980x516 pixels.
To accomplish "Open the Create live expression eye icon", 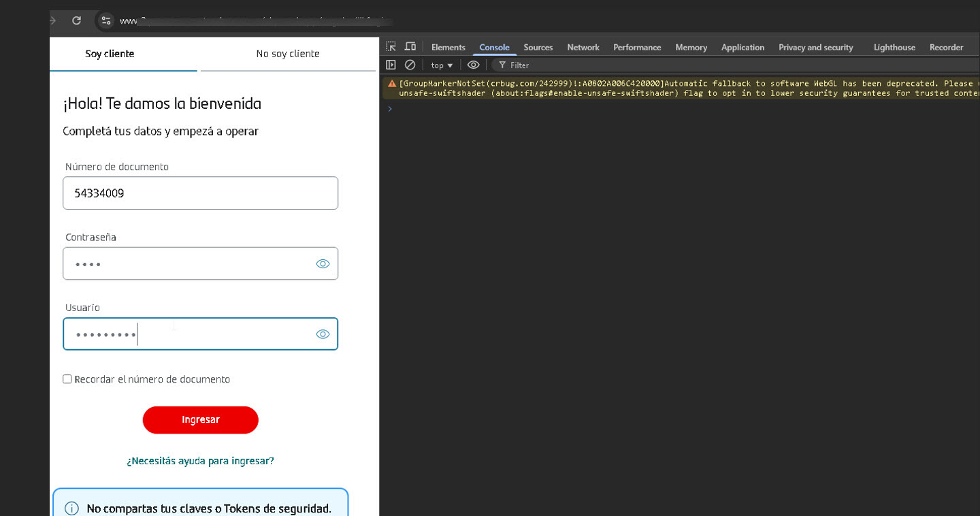I will click(x=473, y=64).
